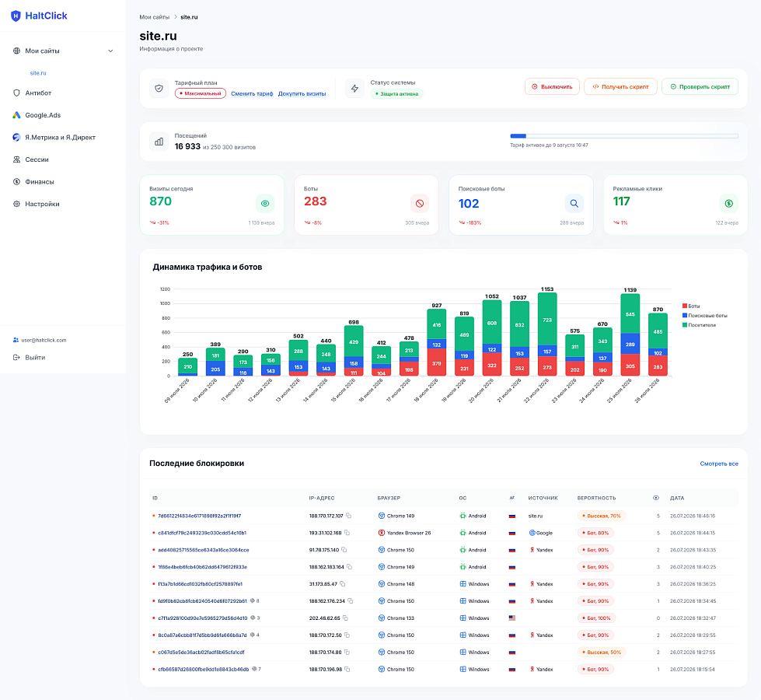Click Yandex Browser 26 browser cell

[404, 533]
